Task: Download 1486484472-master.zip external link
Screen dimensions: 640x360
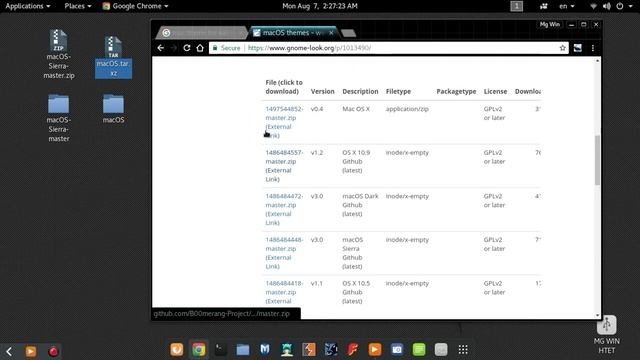Action: (284, 209)
